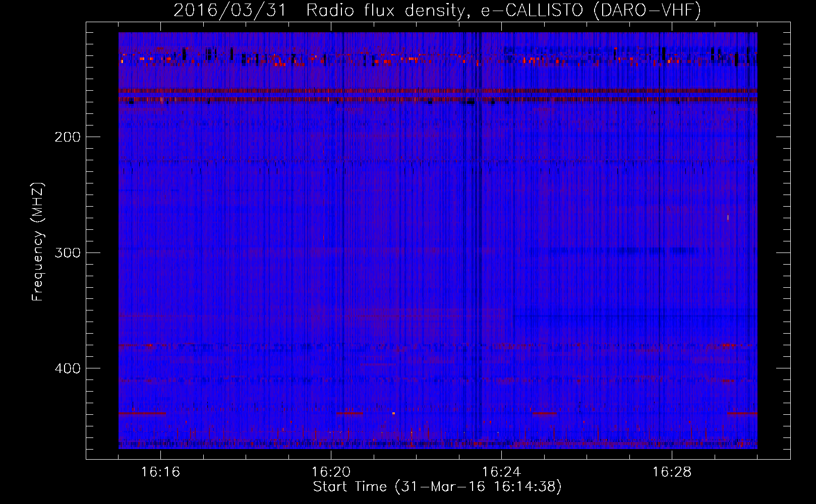This screenshot has width=816, height=504.
Task: Click the "Start Time (31-Mar-16 16:14:38)" label
Action: [x=437, y=487]
